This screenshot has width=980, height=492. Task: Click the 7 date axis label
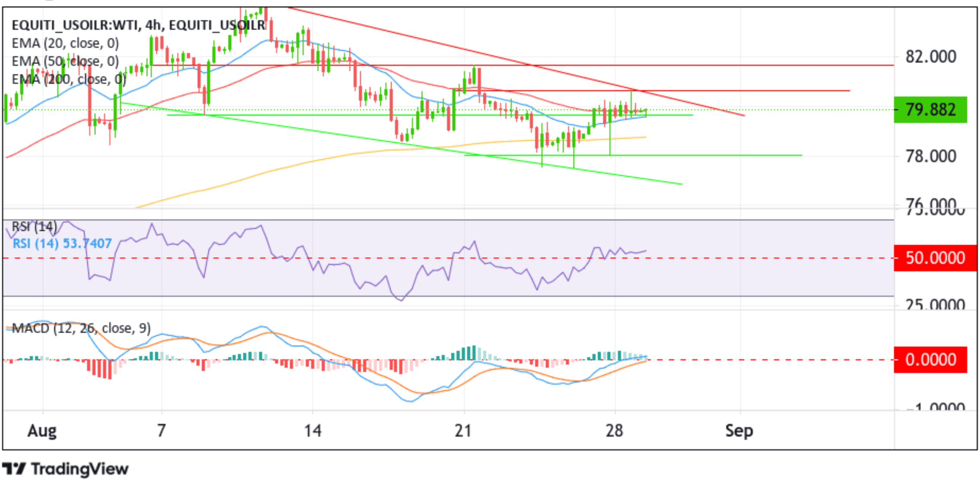coord(162,431)
